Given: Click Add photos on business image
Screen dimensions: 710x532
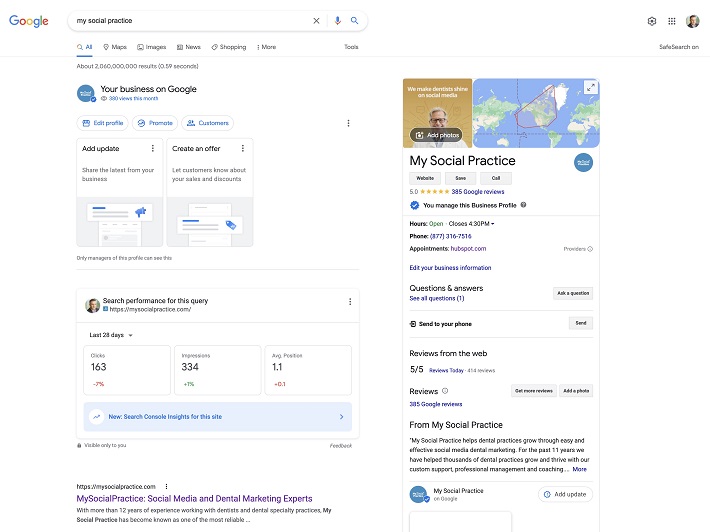Looking at the screenshot, I should [x=437, y=135].
